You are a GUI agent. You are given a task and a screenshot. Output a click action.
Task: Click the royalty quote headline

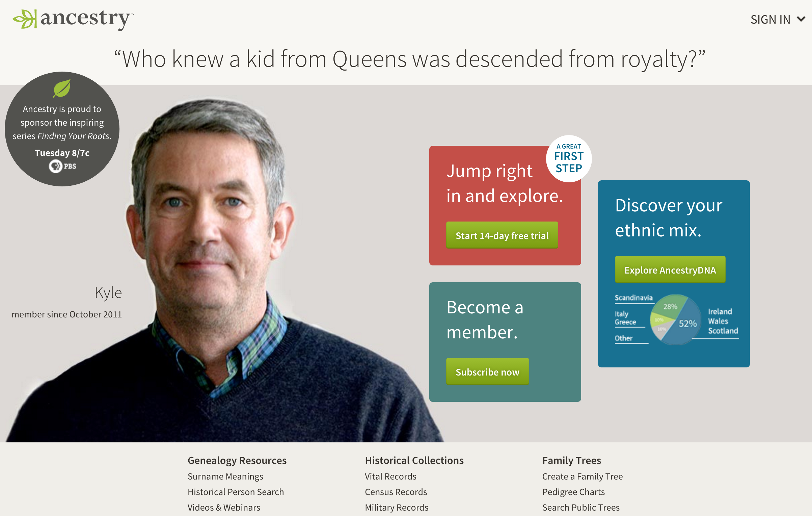(409, 59)
